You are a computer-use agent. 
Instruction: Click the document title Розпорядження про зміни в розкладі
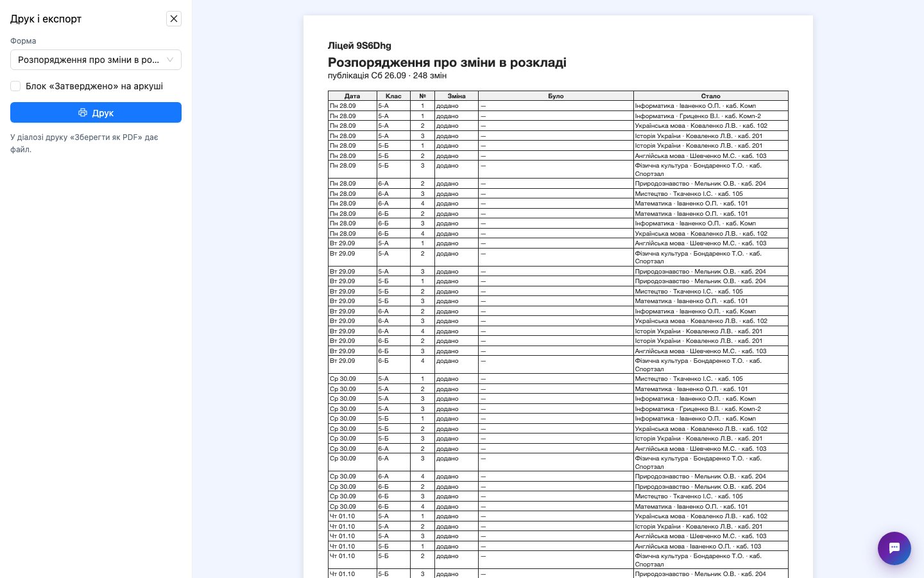(447, 62)
